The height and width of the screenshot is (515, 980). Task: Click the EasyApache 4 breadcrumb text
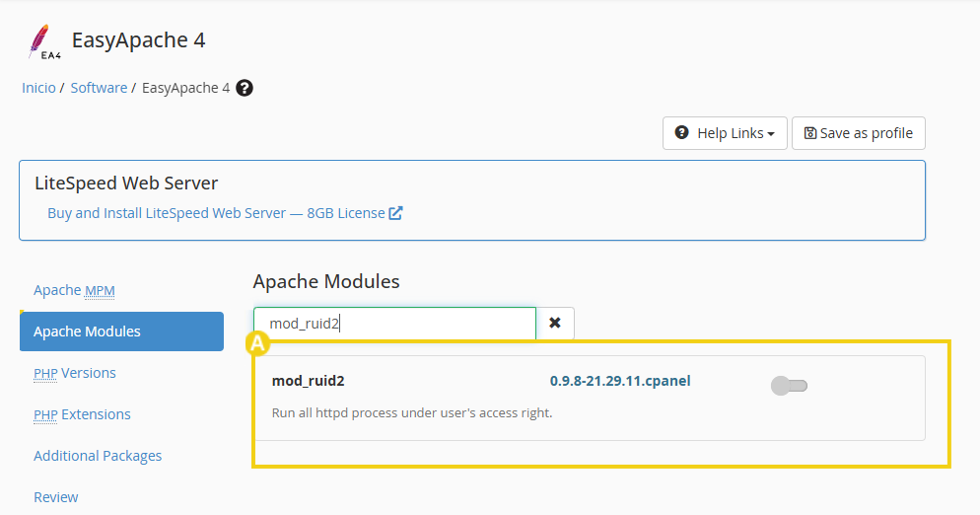click(x=185, y=88)
